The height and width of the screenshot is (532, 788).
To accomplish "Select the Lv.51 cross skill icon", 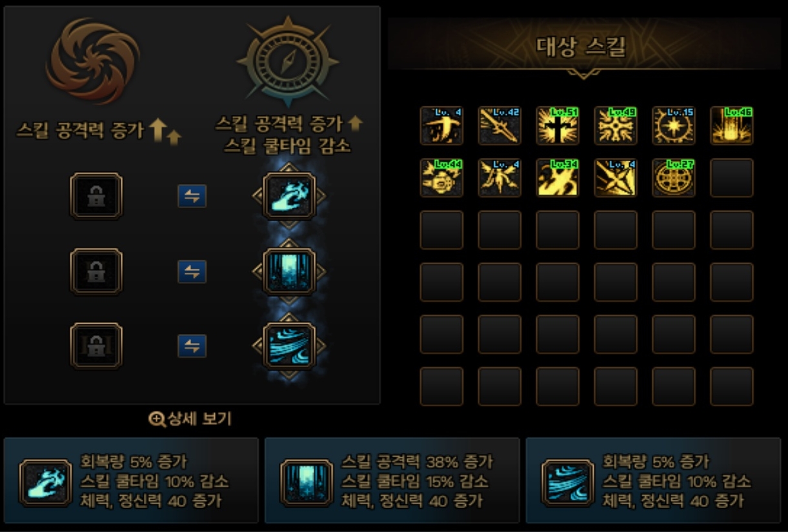I will [558, 126].
